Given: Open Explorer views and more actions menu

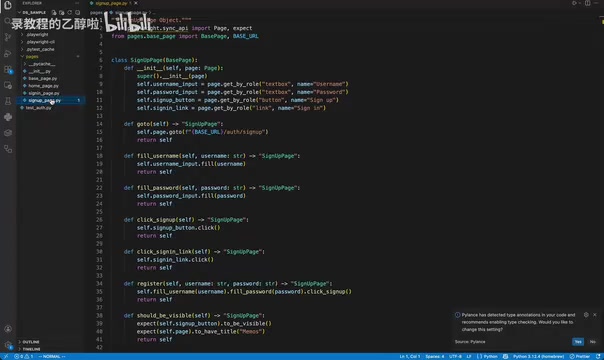Looking at the screenshot, I should [77, 3].
